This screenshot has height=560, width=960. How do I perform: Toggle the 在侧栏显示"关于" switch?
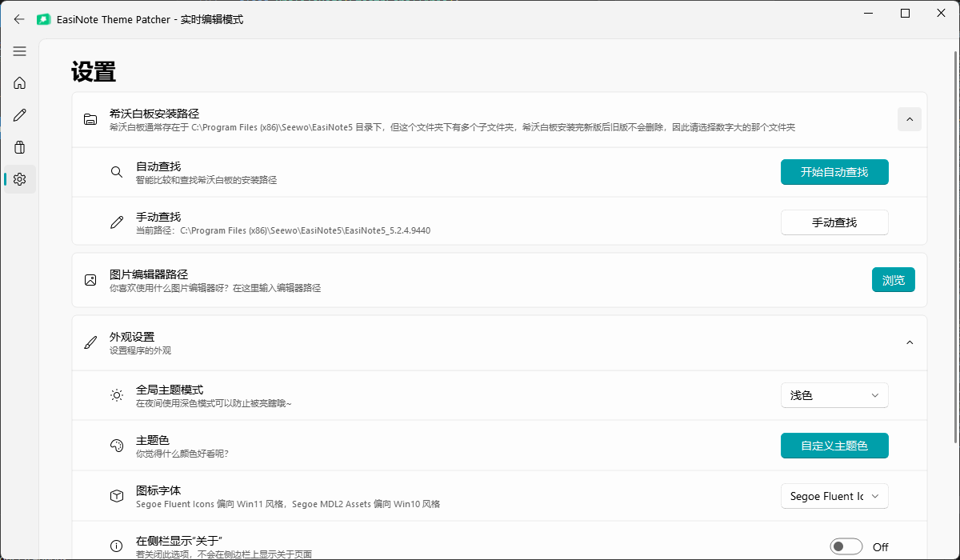[x=846, y=546]
